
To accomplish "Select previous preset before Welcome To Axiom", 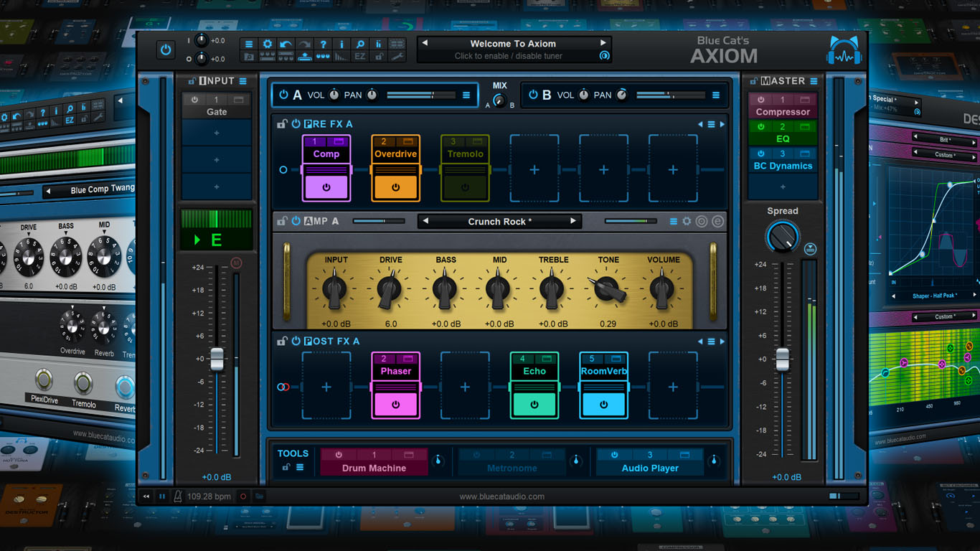I will (425, 43).
